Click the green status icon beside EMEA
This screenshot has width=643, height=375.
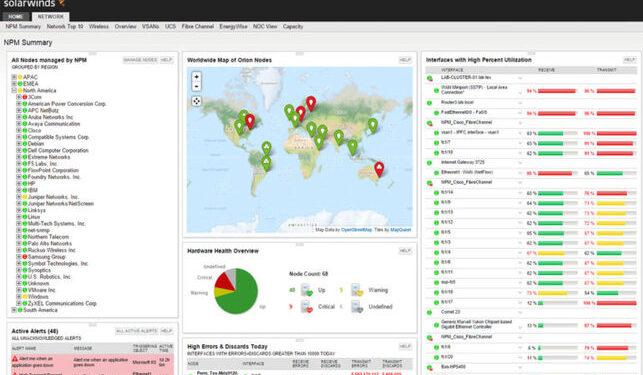click(x=20, y=84)
